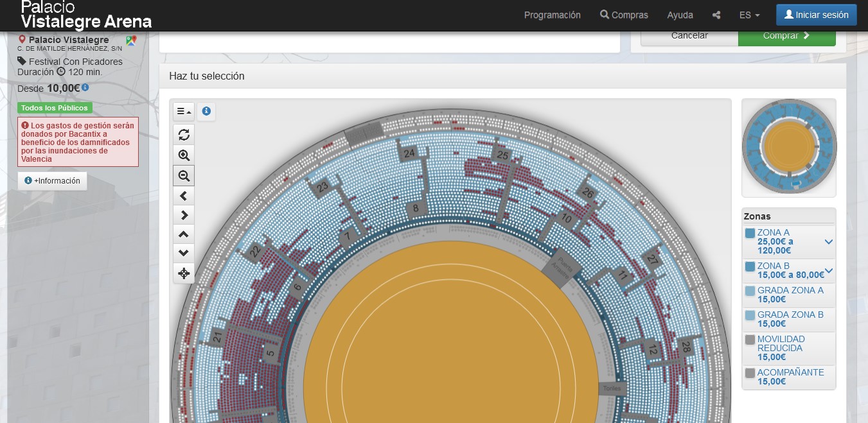Viewport: 868px width, 423px height.
Task: Pan the seat map left
Action: (184, 195)
